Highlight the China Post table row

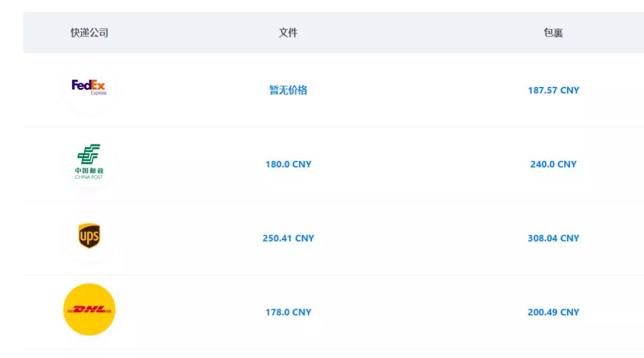tap(417, 164)
